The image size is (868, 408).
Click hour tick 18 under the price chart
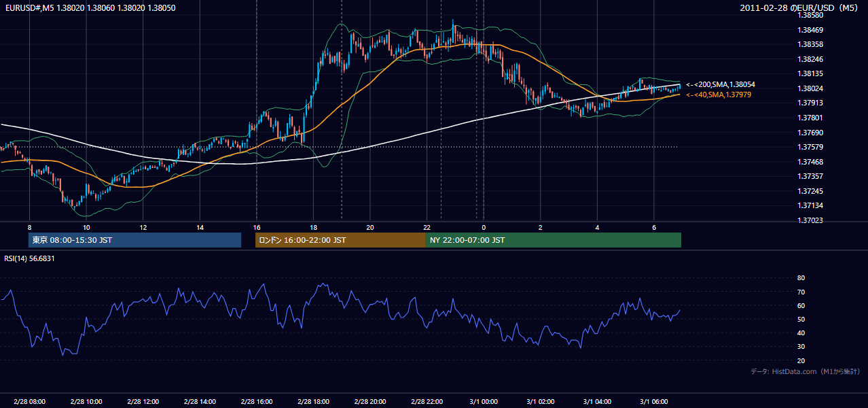click(x=313, y=227)
